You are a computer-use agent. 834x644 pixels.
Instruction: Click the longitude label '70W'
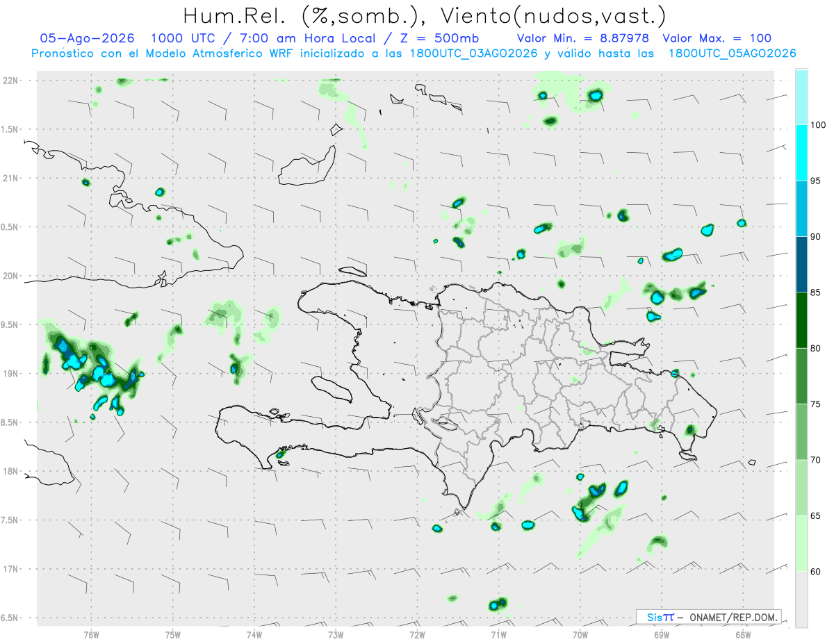tap(580, 634)
